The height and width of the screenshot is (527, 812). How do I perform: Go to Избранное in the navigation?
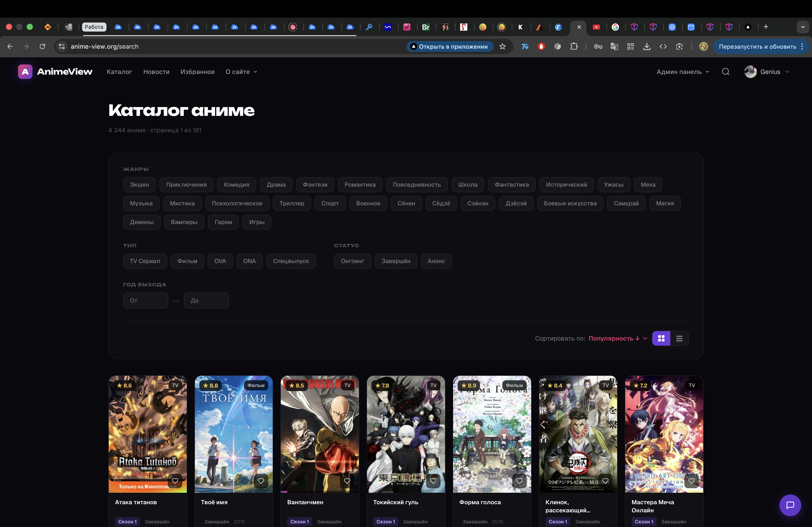(x=197, y=72)
